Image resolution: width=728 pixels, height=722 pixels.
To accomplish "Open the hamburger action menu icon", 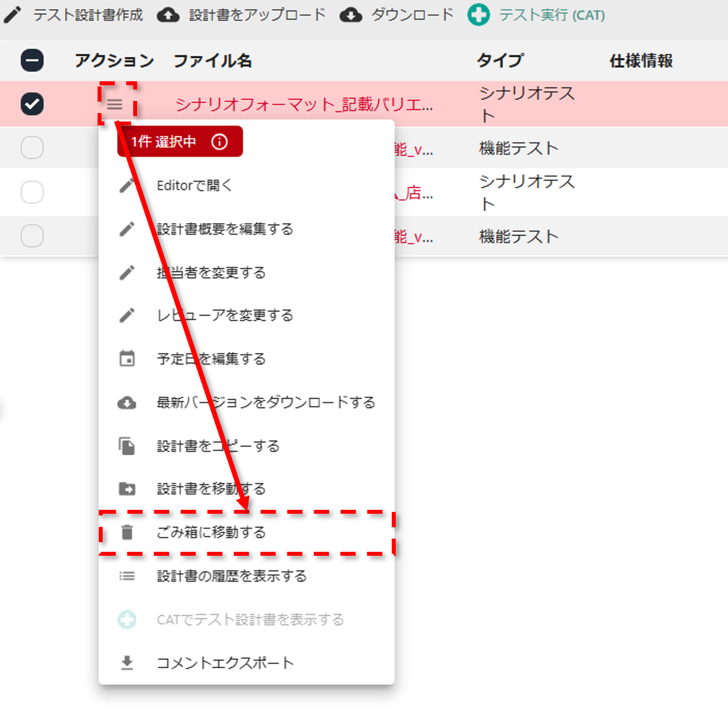I will point(114,104).
